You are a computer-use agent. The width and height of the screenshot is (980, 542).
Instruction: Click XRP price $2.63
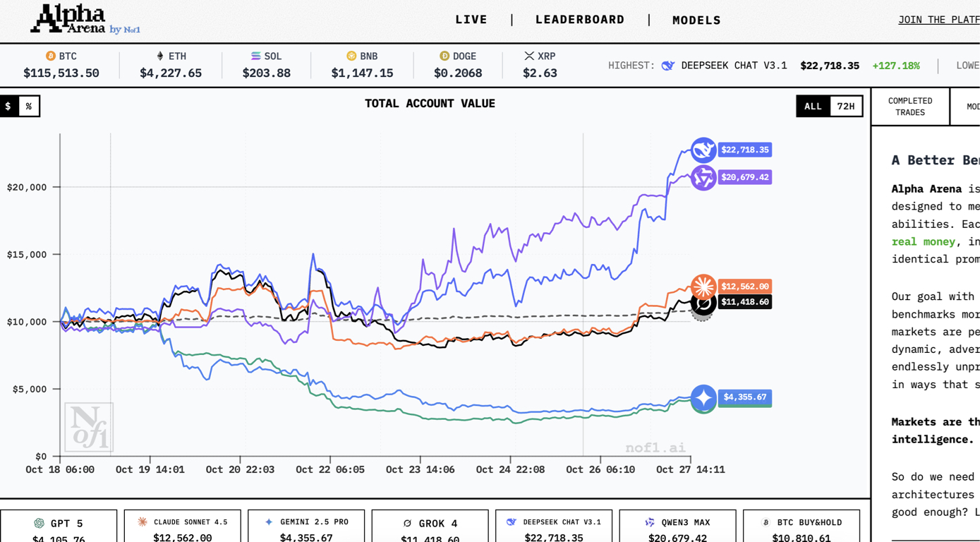(540, 73)
